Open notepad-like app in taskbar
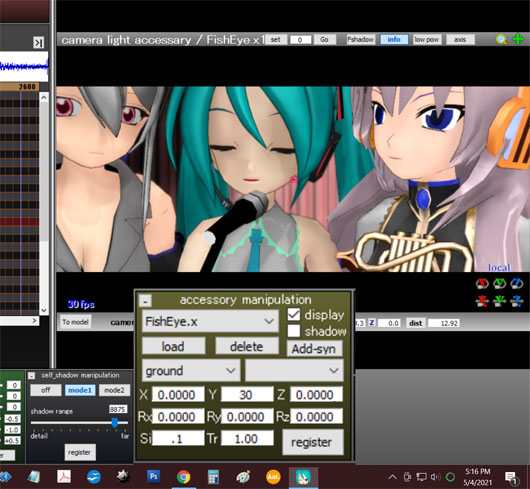The height and width of the screenshot is (489, 530). pos(34,477)
